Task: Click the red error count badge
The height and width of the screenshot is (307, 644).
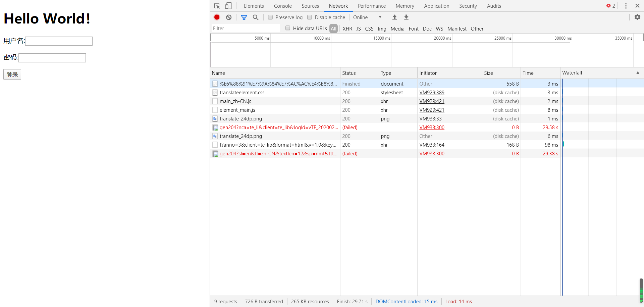Action: point(611,6)
